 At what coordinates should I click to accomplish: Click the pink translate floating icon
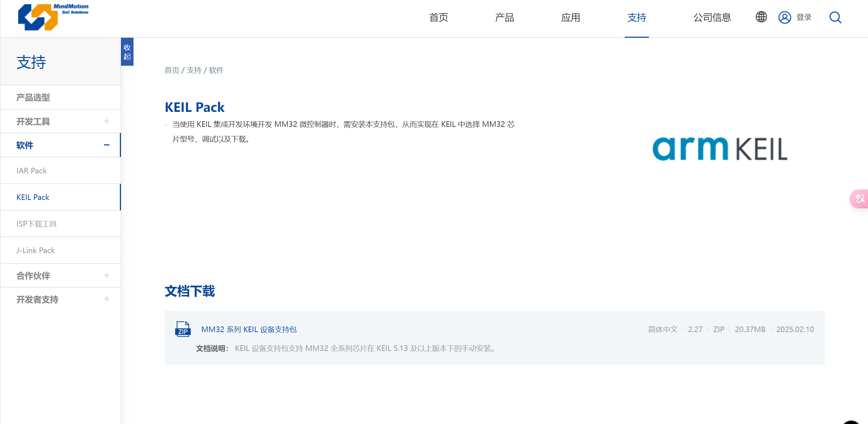click(860, 199)
